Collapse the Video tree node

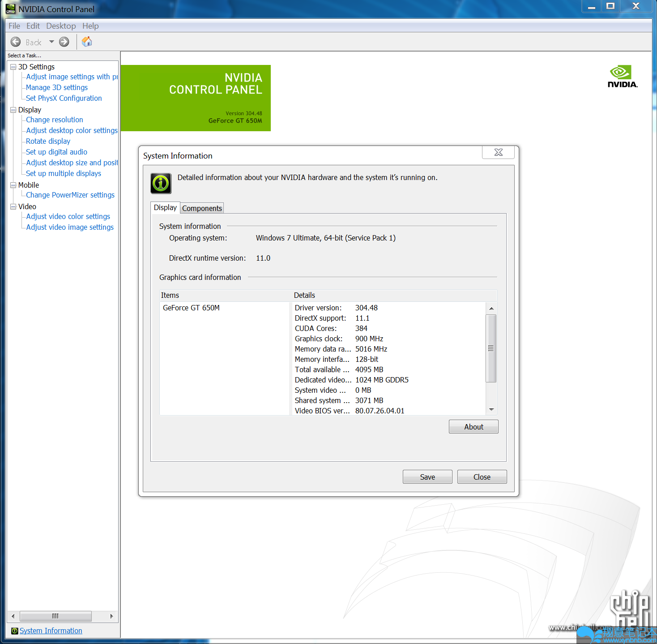tap(13, 207)
